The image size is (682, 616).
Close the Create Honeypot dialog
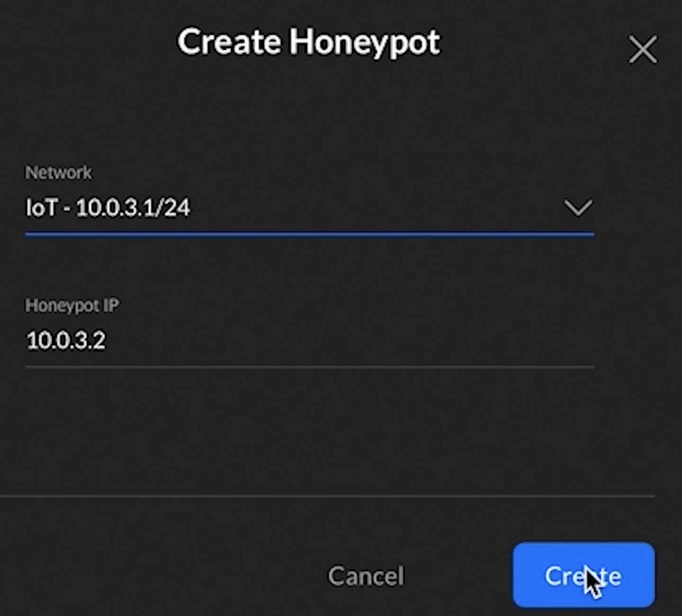pos(643,49)
